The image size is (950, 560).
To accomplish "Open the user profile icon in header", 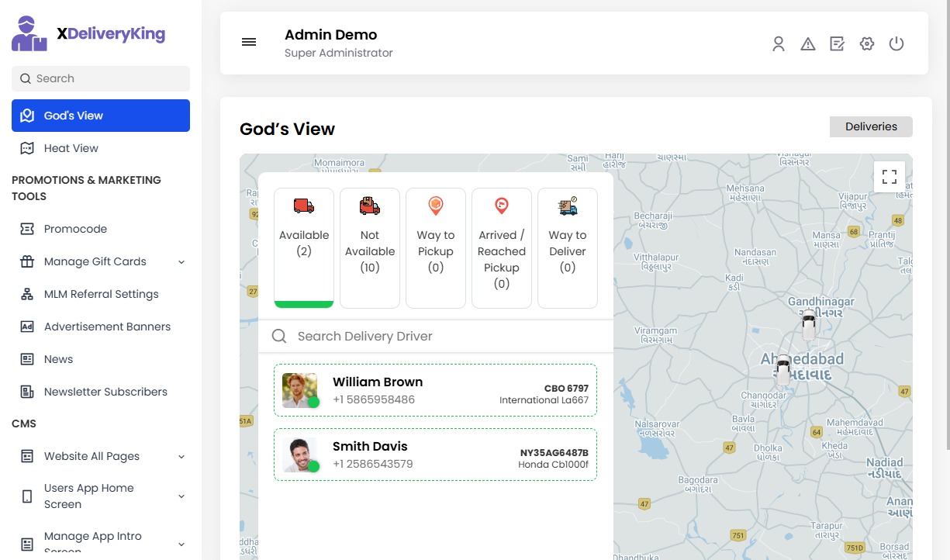I will click(779, 44).
